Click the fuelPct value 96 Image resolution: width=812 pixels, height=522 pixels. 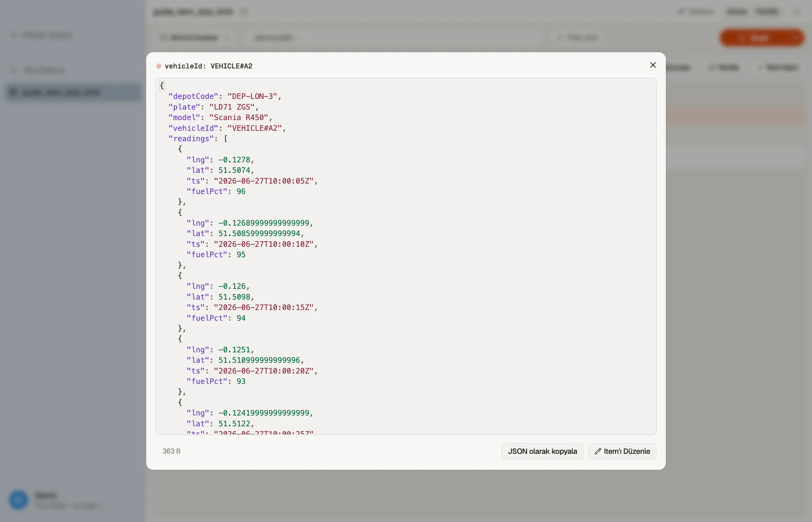[241, 191]
